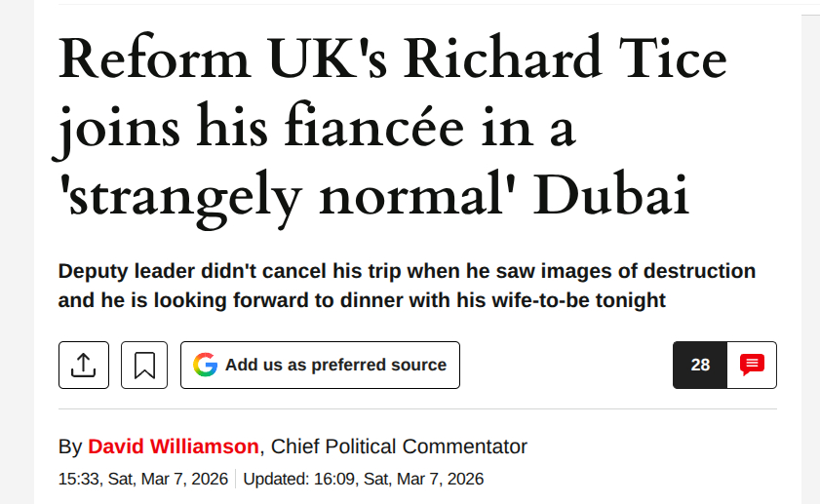Open comments via the red speech bubble icon
Screen dimensions: 820x504
(752, 366)
